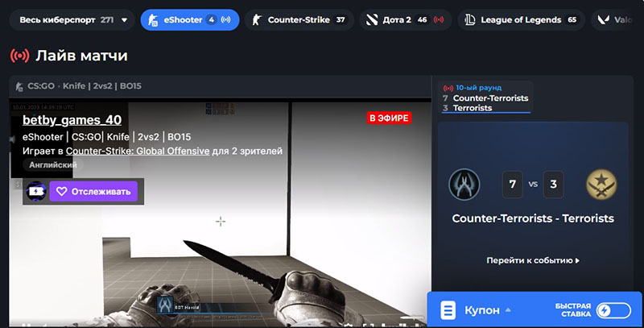Expand the Купон panel arrow
The width and height of the screenshot is (644, 328).
pyautogui.click(x=508, y=310)
